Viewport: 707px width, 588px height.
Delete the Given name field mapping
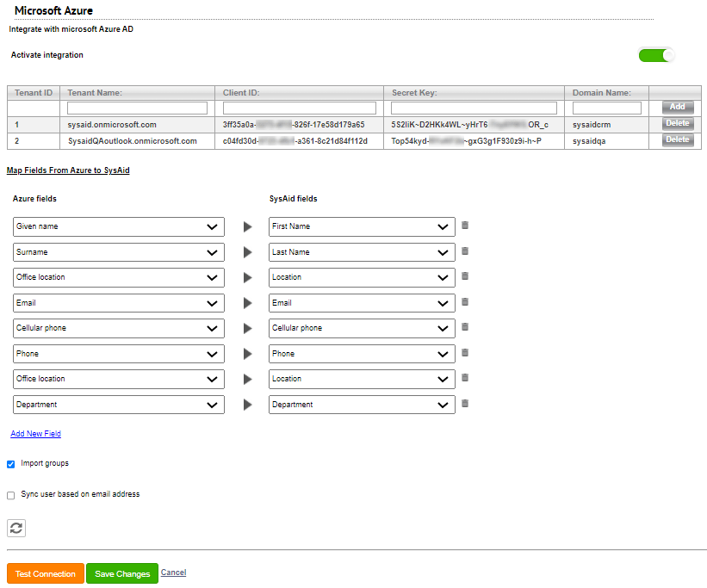(x=465, y=225)
